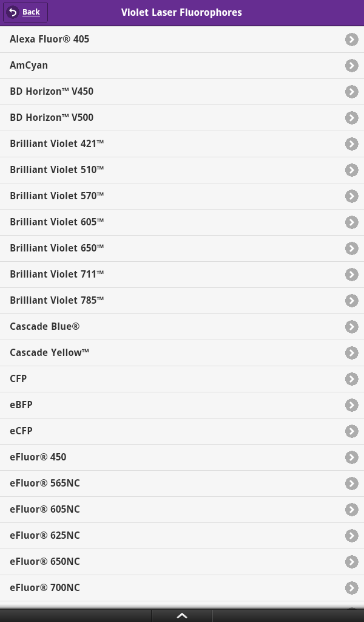Viewport: 364px width, 622px height.
Task: Click the arrow icon next to eBFP
Action: (x=351, y=405)
